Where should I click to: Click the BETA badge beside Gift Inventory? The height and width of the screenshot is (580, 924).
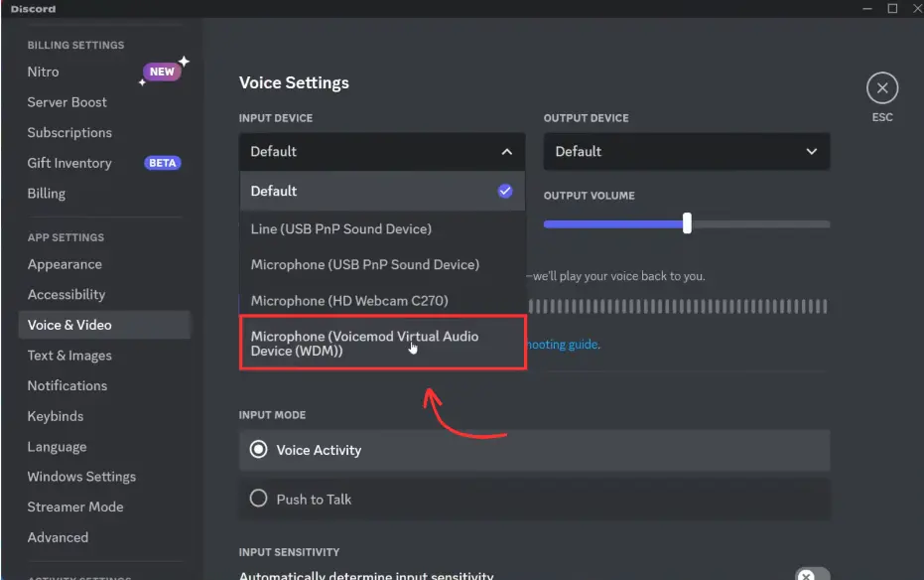pyautogui.click(x=162, y=163)
